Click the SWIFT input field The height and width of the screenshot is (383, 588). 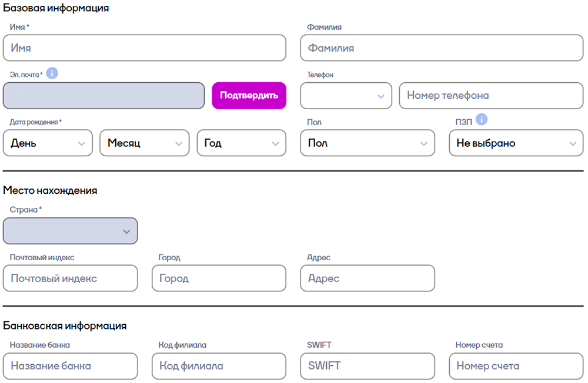coord(367,366)
